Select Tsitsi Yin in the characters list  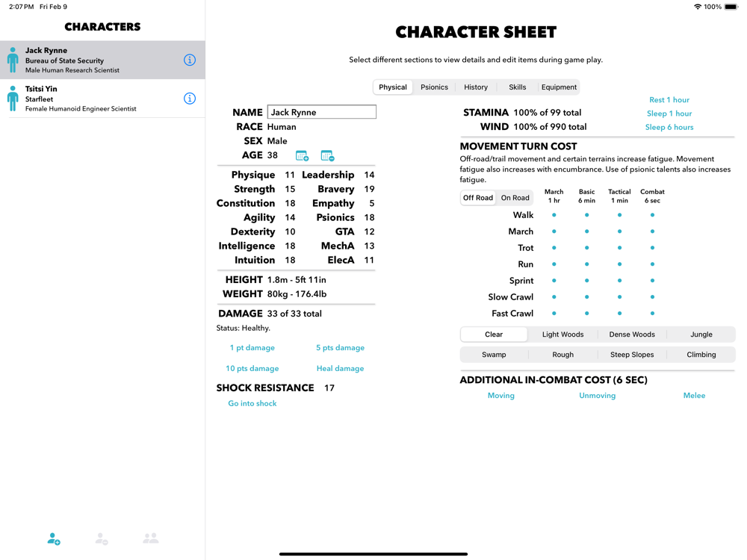[x=102, y=99]
